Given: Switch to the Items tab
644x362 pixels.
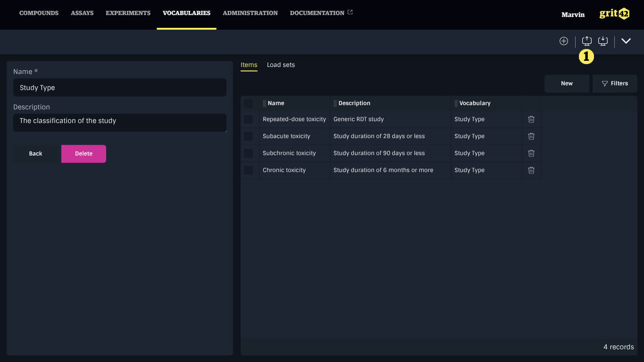Looking at the screenshot, I should 249,65.
